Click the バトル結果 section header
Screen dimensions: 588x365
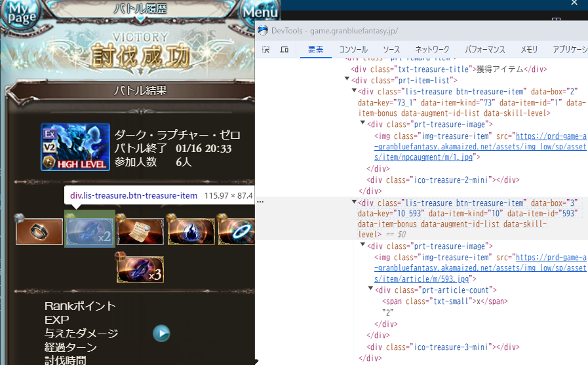click(140, 90)
